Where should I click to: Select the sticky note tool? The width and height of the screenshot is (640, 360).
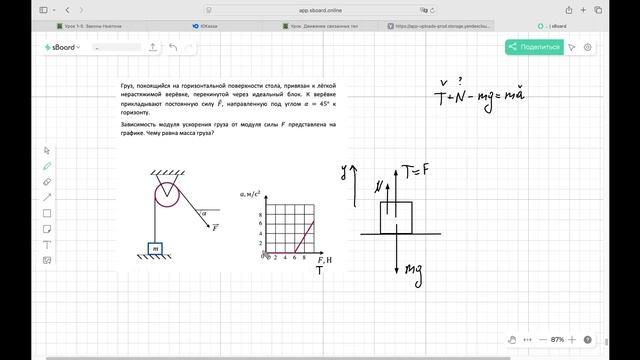coord(47,229)
